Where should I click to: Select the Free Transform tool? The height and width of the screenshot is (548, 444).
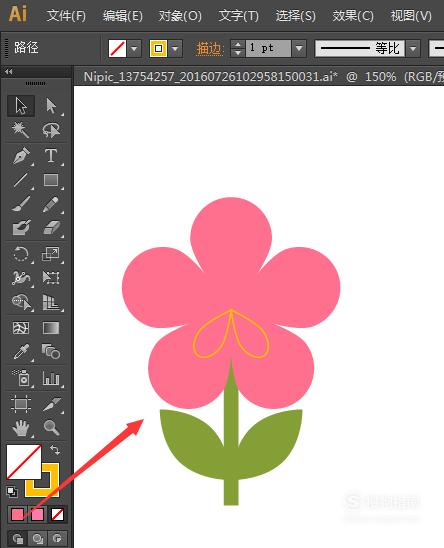pyautogui.click(x=51, y=277)
